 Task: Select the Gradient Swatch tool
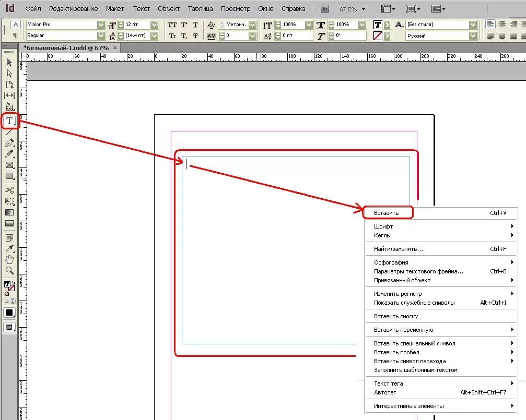(9, 212)
